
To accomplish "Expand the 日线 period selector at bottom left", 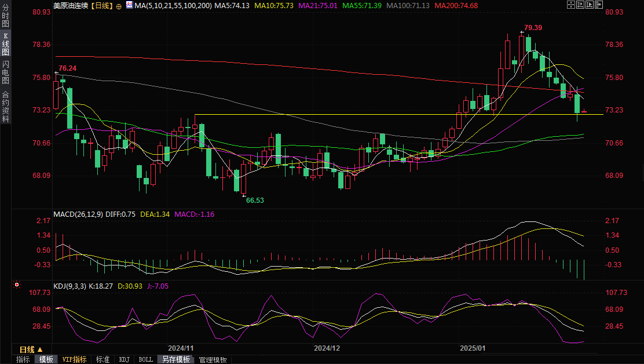I will [30, 350].
